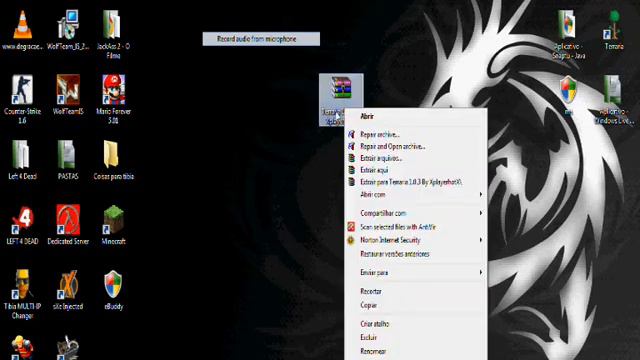Launch the Terraria tree shortcut
This screenshot has width=640, height=360.
[x=613, y=24]
